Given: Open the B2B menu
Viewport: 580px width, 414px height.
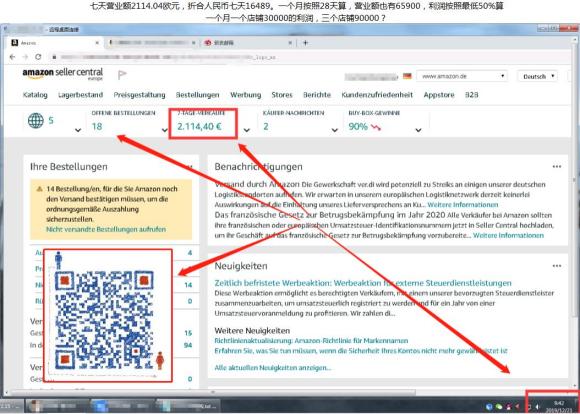Looking at the screenshot, I should pos(472,95).
